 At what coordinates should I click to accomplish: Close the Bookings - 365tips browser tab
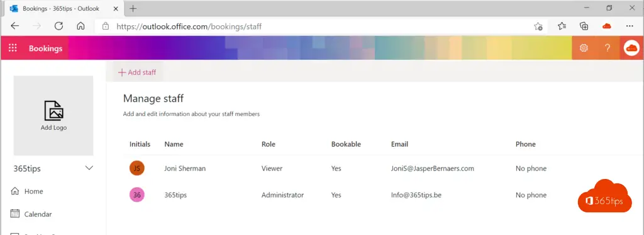click(x=116, y=9)
